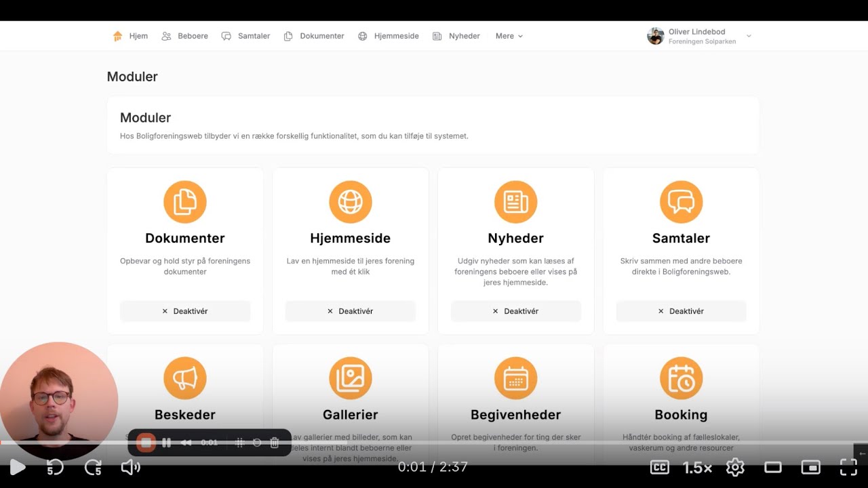
Task: Open video player settings gear
Action: (x=735, y=467)
